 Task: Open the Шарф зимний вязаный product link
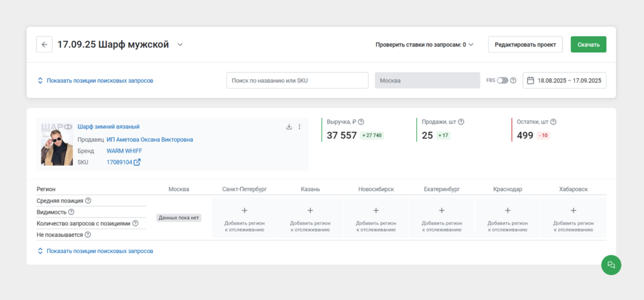pos(108,126)
